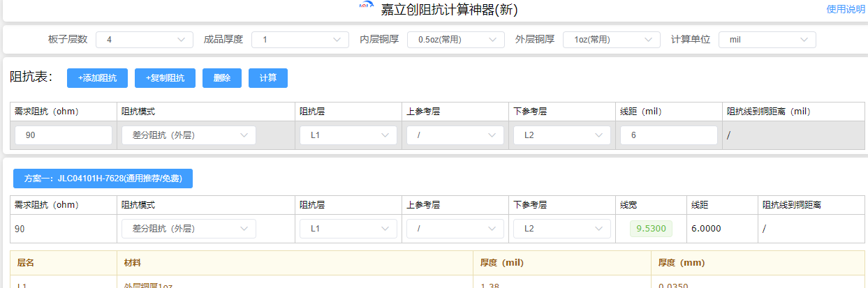Image resolution: width=868 pixels, height=288 pixels.
Task: Open 下参考层 L2 dropdown in the 方案一 result row
Action: tap(562, 229)
